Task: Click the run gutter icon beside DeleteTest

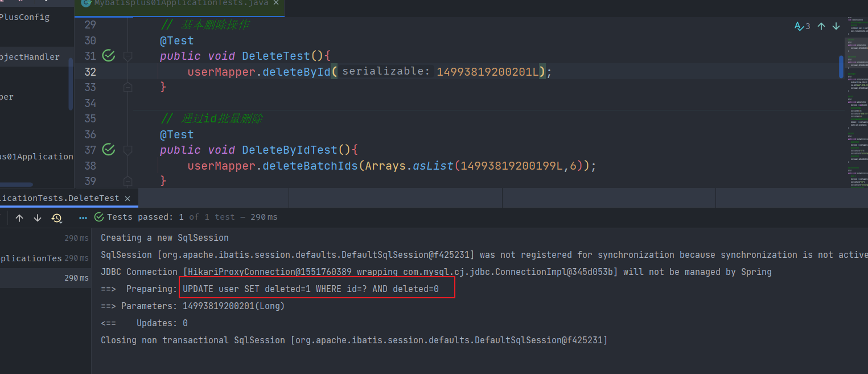Action: coord(108,56)
